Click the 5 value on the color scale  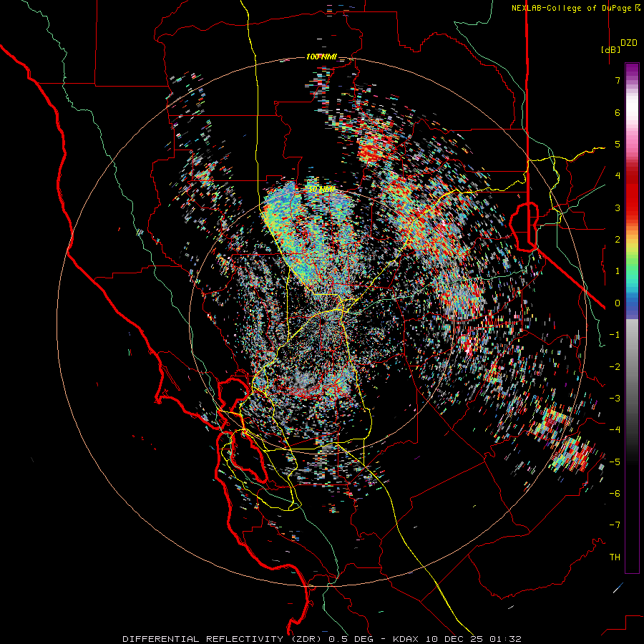618,144
